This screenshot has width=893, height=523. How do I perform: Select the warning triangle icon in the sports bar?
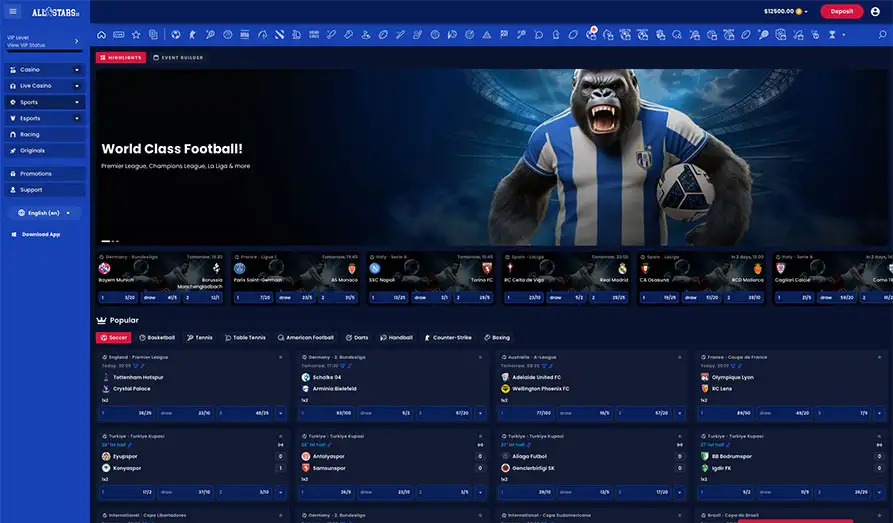click(487, 35)
